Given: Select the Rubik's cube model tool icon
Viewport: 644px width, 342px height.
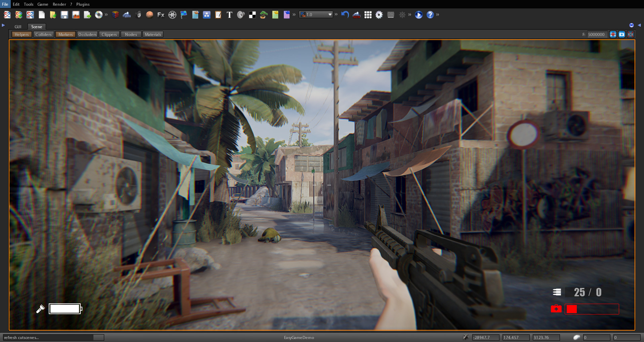Looking at the screenshot, I should pyautogui.click(x=115, y=15).
